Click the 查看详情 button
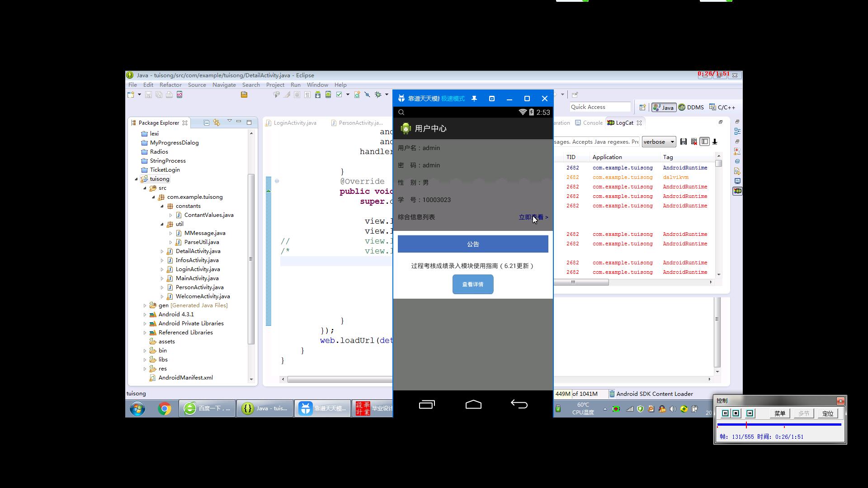 473,284
